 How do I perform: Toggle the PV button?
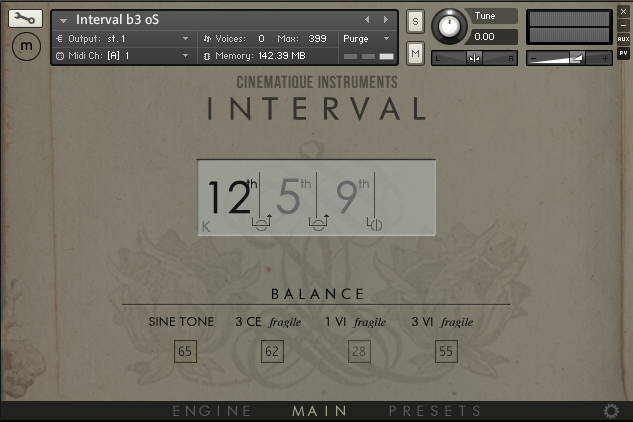click(623, 53)
